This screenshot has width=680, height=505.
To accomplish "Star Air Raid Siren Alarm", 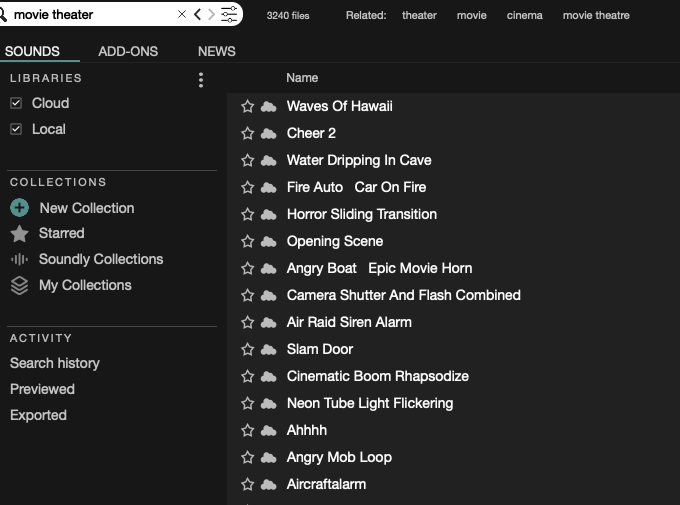I will click(x=248, y=322).
